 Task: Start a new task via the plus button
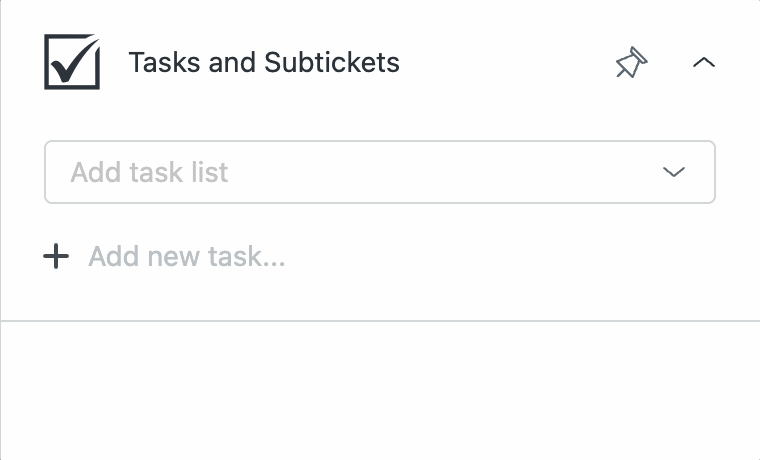tap(56, 256)
